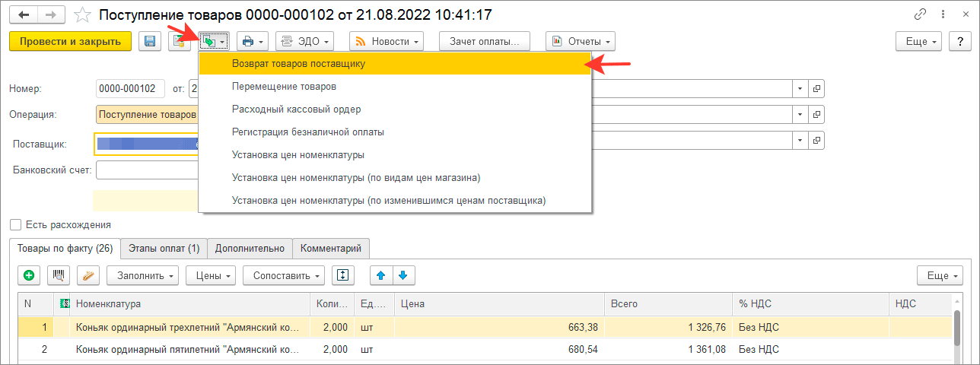
Task: Click the Цена column header
Action: coord(498,304)
